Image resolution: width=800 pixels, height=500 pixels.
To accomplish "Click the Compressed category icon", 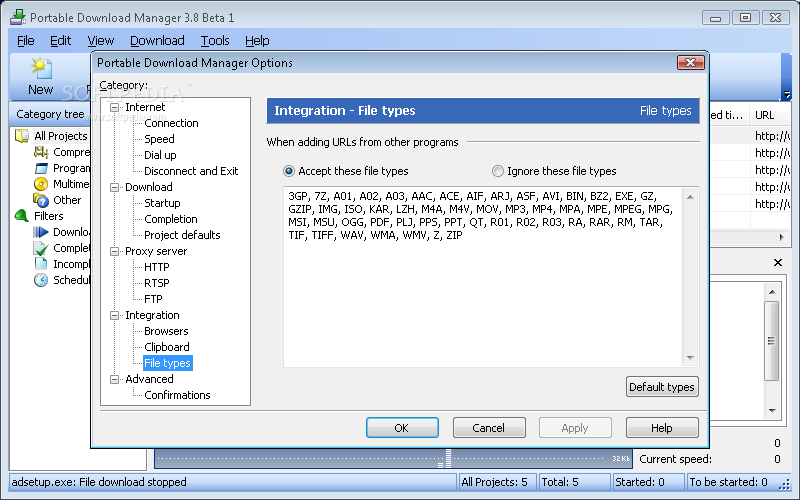I will pyautogui.click(x=41, y=152).
